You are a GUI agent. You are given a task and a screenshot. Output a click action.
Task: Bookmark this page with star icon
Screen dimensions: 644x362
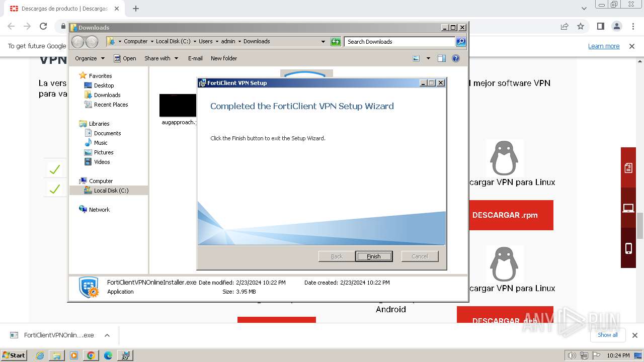[581, 26]
